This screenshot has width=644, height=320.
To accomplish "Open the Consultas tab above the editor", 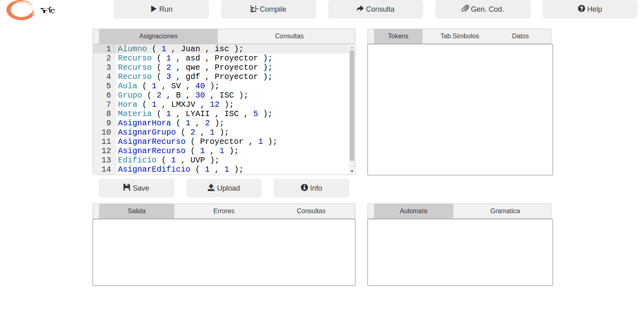I will pos(289,36).
